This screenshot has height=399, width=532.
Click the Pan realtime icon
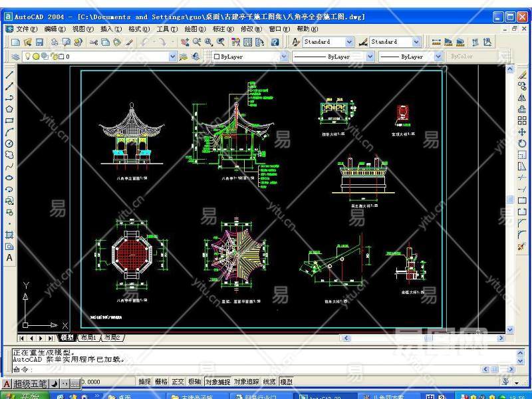click(x=185, y=42)
